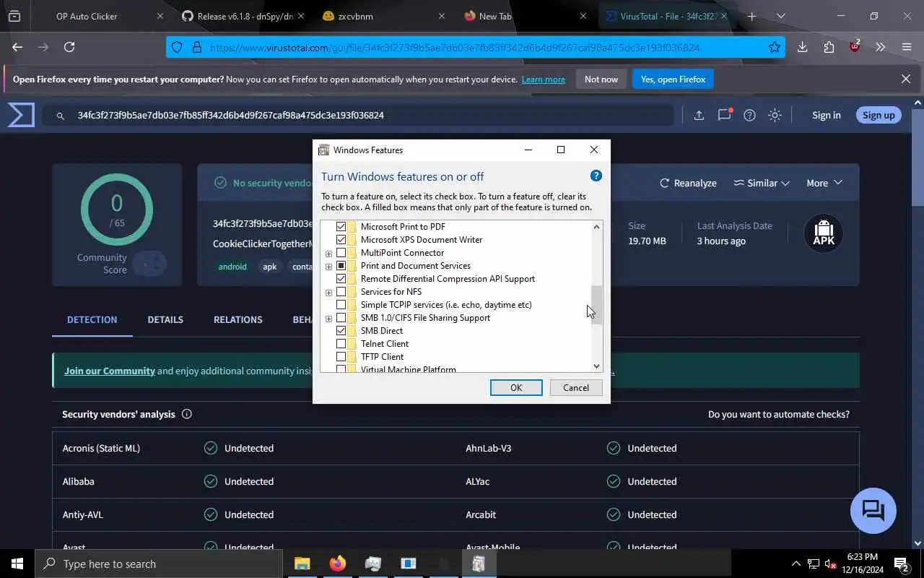The height and width of the screenshot is (578, 924).
Task: Check the MultiPoint Connector box
Action: [x=341, y=253]
